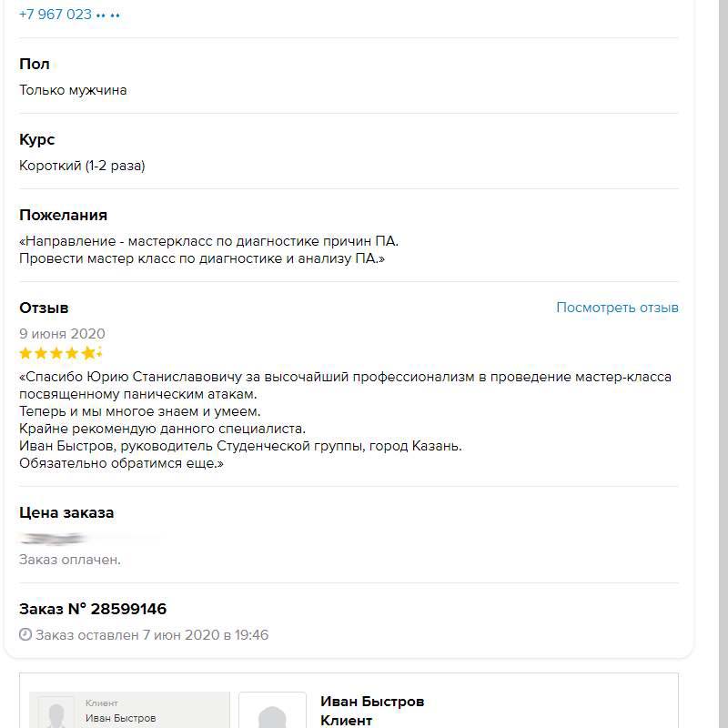The height and width of the screenshot is (728, 728).
Task: Click the five-star review rating
Action: [61, 353]
